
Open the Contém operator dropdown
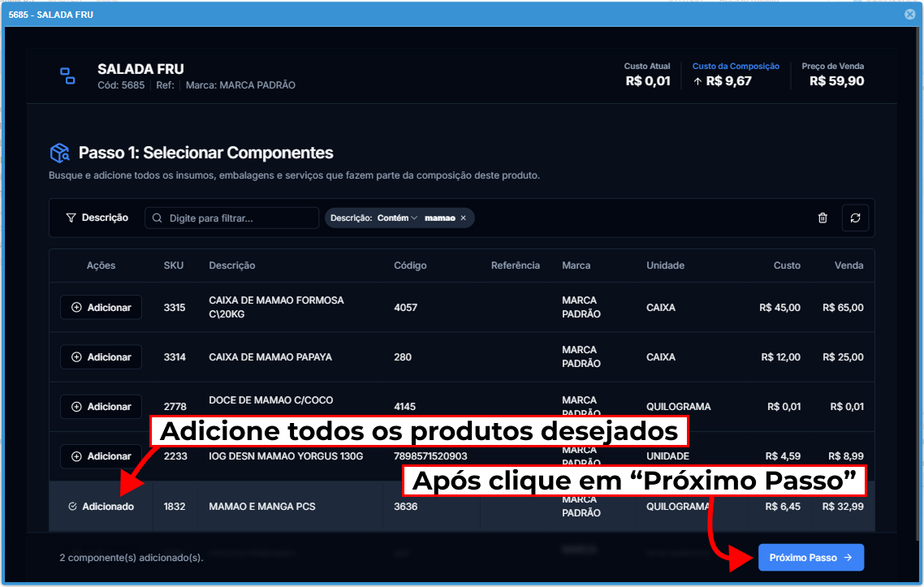pos(397,218)
